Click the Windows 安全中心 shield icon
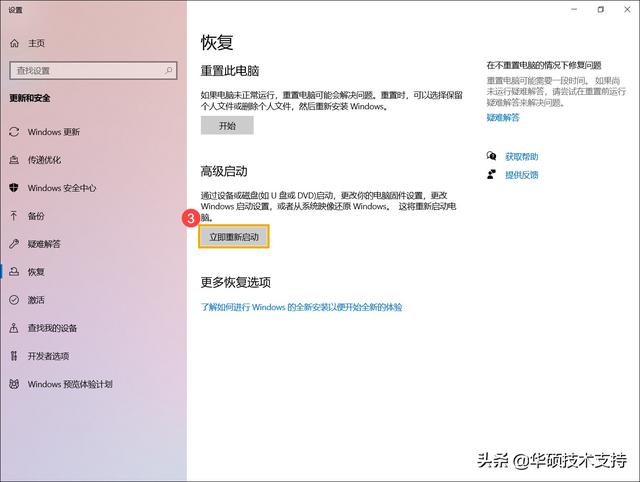This screenshot has height=482, width=640. pos(14,188)
